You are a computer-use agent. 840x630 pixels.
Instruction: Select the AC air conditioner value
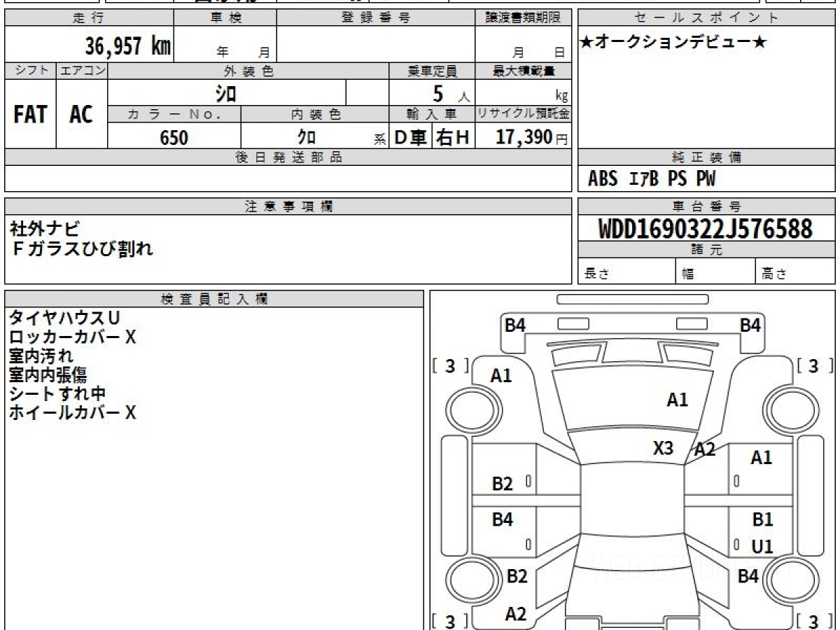pos(81,115)
